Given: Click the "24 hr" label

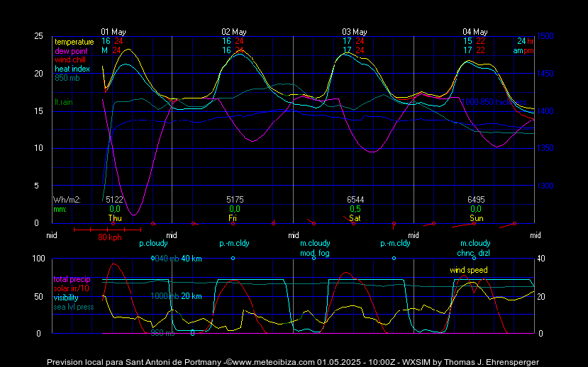Looking at the screenshot, I should pyautogui.click(x=526, y=41).
